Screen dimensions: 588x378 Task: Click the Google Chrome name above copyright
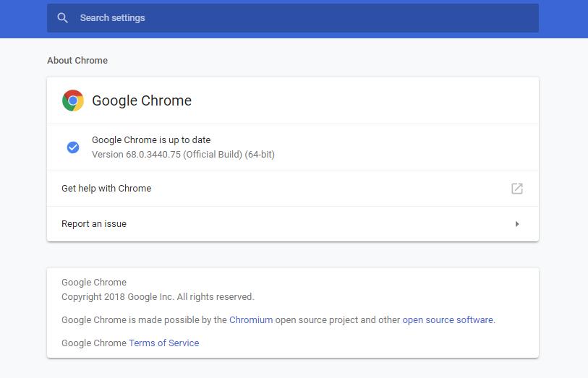[x=94, y=283]
